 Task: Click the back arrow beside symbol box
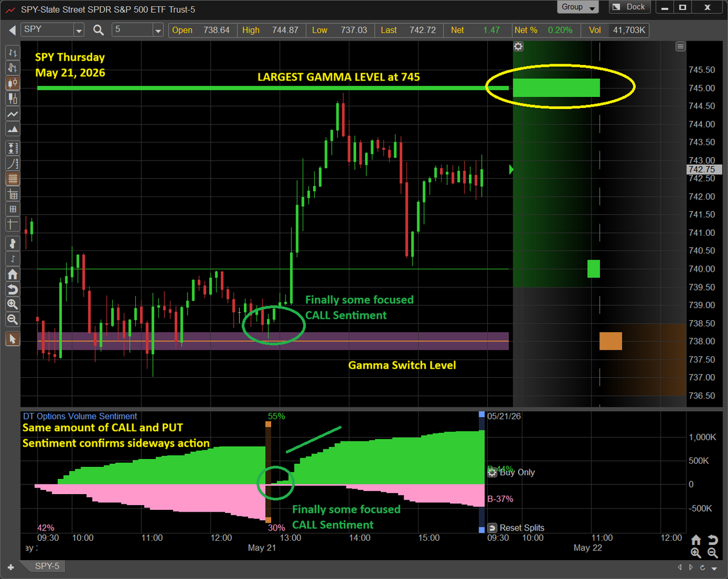(12, 30)
